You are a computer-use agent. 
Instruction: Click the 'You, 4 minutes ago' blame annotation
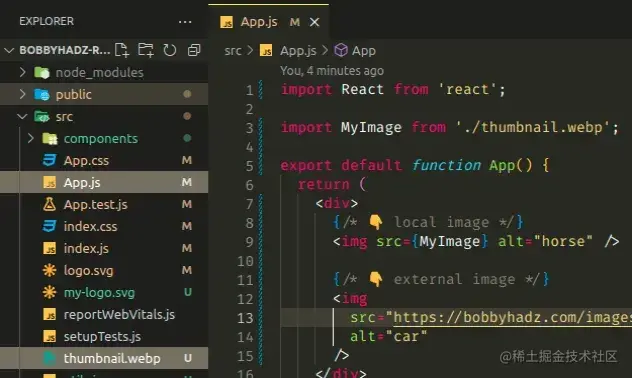pyautogui.click(x=332, y=71)
